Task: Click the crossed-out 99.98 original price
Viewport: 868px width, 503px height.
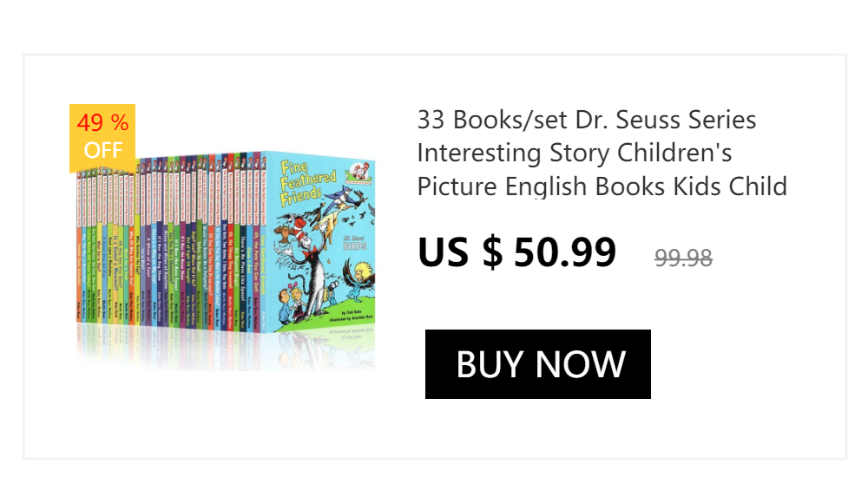Action: click(683, 258)
